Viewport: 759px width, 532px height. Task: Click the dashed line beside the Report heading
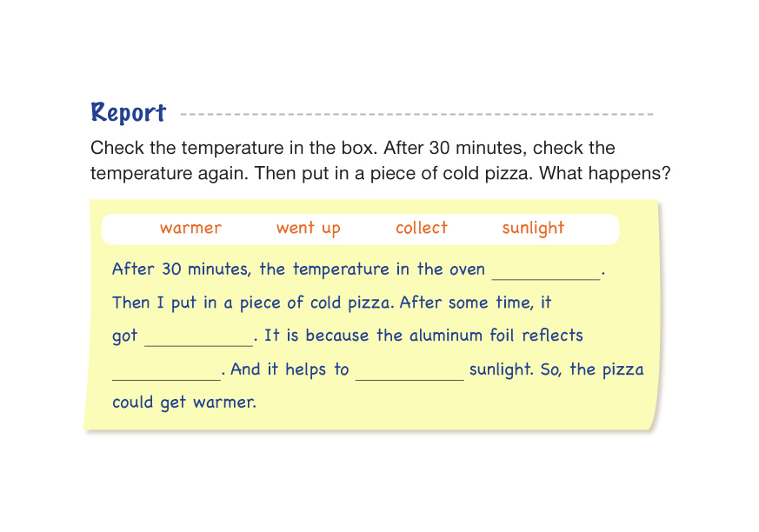pos(416,114)
